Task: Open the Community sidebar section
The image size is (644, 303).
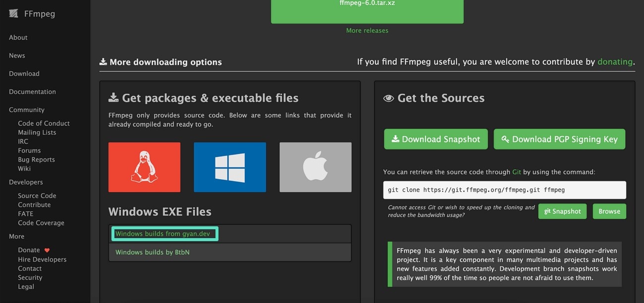Action: [27, 110]
